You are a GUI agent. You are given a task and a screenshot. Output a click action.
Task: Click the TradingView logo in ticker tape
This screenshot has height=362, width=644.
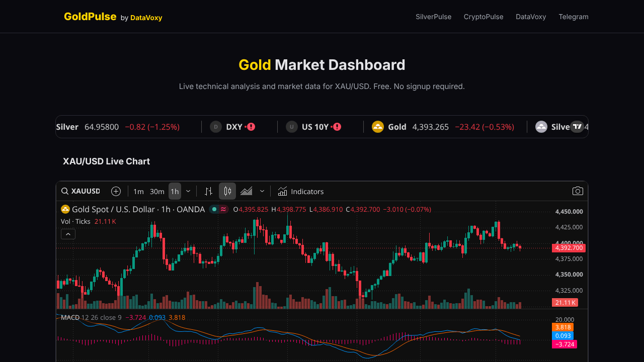pos(577,127)
